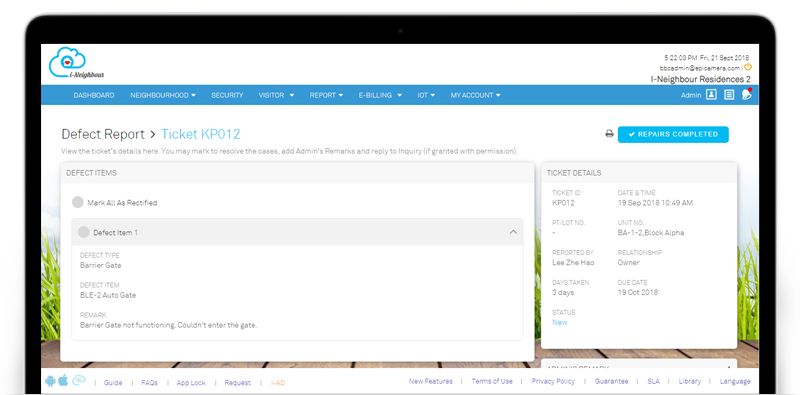Image resolution: width=800 pixels, height=395 pixels.
Task: Click the Defect Report breadcrumb
Action: 103,134
